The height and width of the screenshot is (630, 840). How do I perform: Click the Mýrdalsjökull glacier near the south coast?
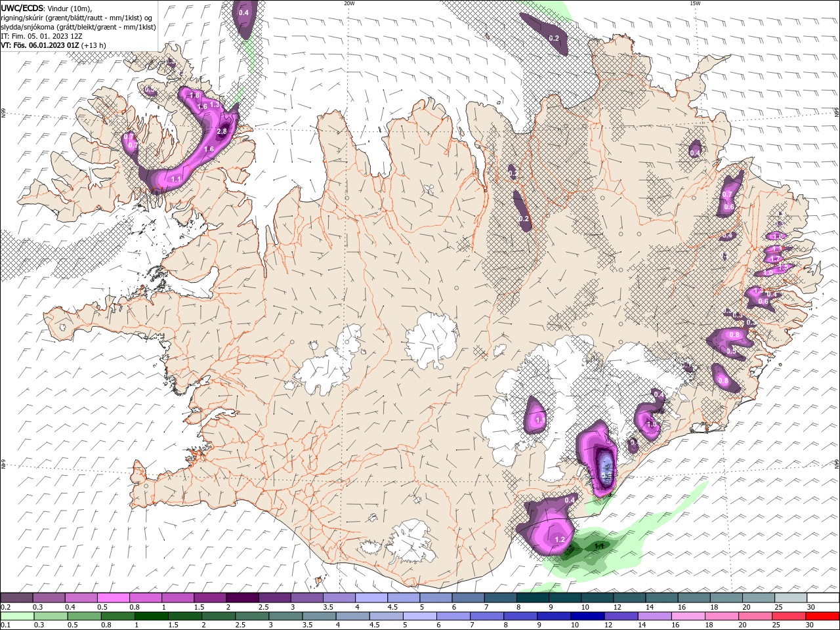point(411,540)
